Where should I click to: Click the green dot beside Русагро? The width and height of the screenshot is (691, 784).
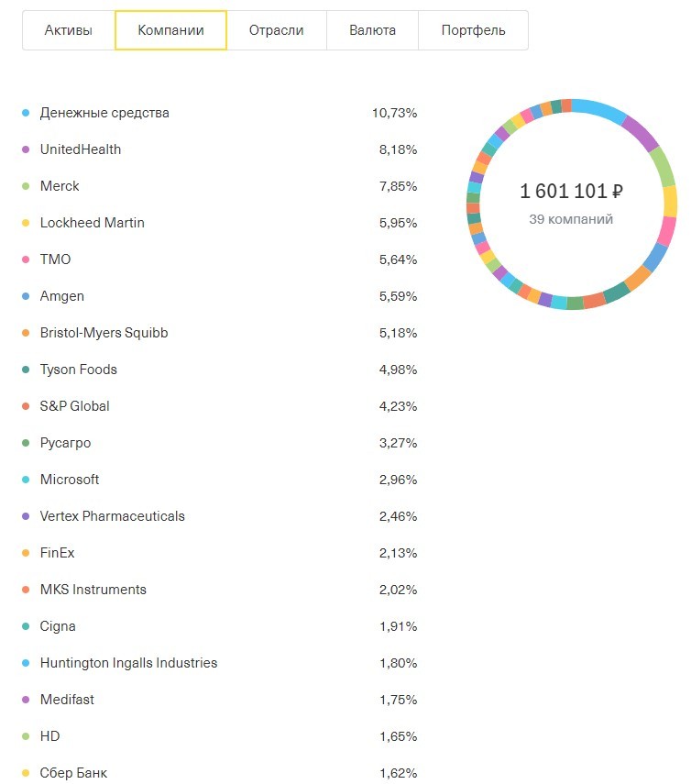26,443
